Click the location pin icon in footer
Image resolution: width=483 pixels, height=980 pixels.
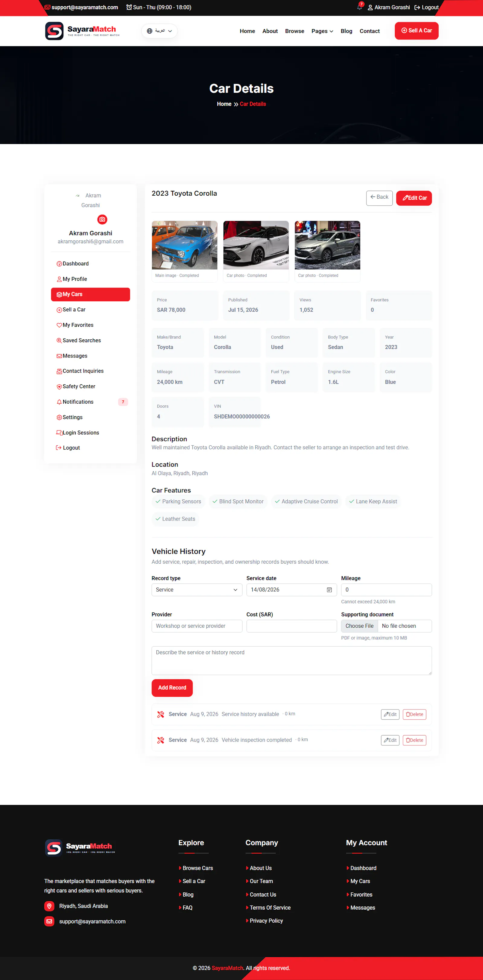point(49,906)
